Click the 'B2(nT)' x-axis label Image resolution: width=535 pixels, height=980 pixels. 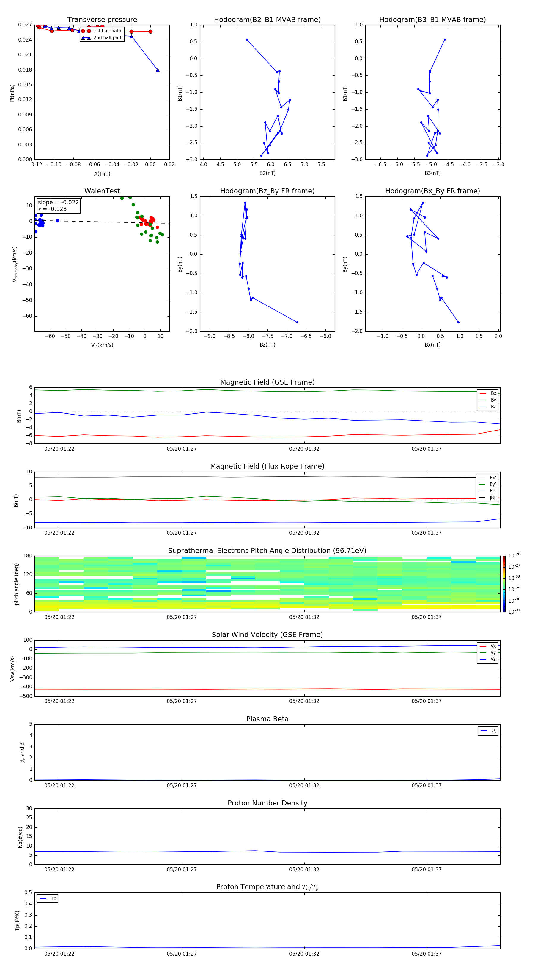tap(267, 173)
